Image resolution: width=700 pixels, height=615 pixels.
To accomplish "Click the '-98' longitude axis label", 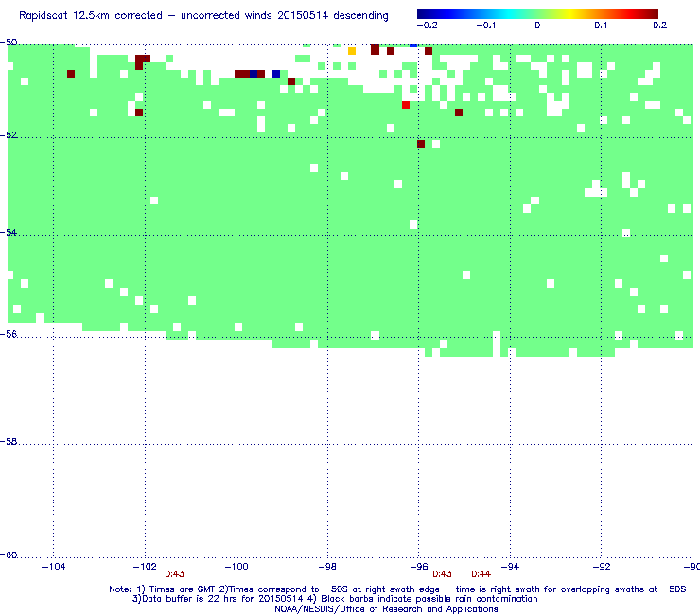I will pos(327,567).
